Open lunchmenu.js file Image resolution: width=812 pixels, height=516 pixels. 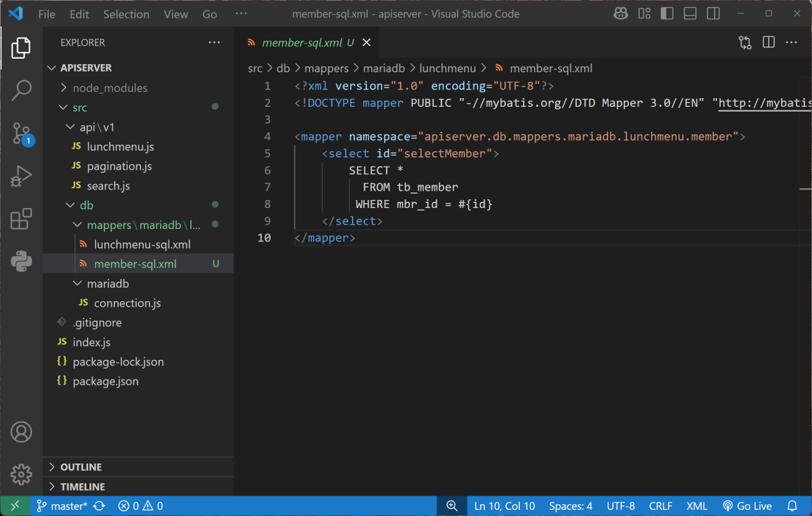(x=138, y=147)
